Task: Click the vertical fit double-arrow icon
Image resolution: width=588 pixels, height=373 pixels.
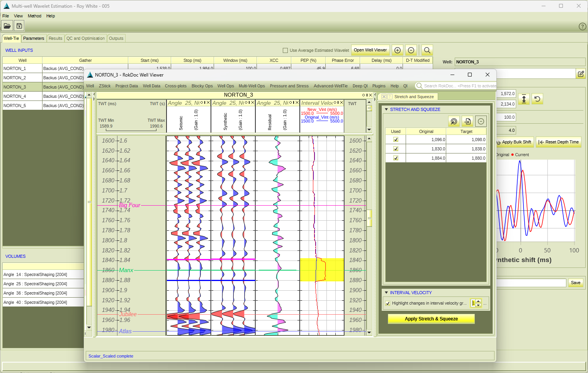Action: [524, 99]
